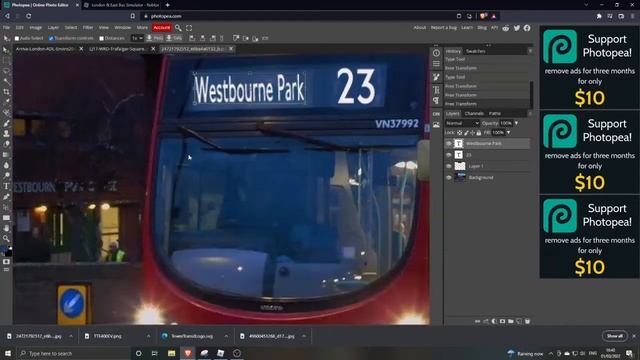This screenshot has width=640, height=360.
Task: Expand options for TowerTransitLogo.svg download
Action: (x=226, y=336)
